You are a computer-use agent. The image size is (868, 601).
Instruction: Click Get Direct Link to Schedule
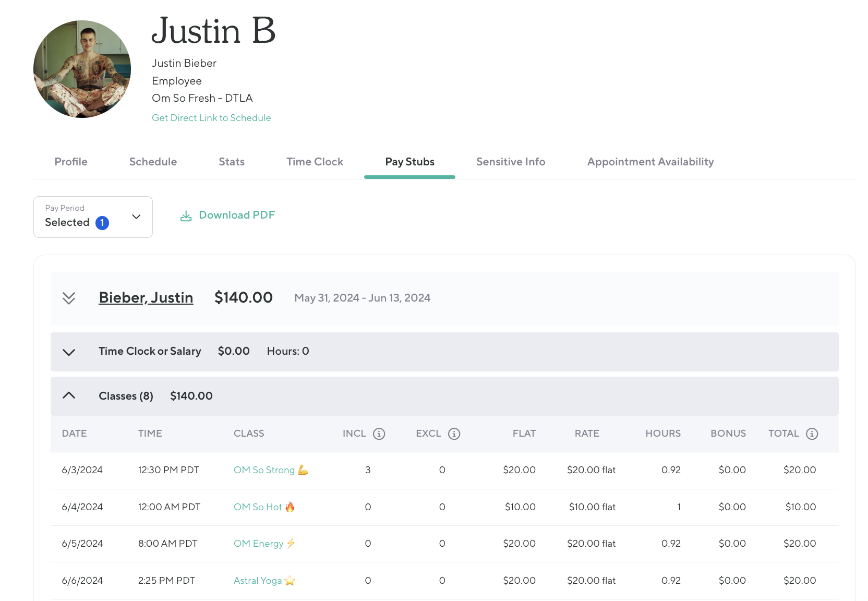click(211, 118)
